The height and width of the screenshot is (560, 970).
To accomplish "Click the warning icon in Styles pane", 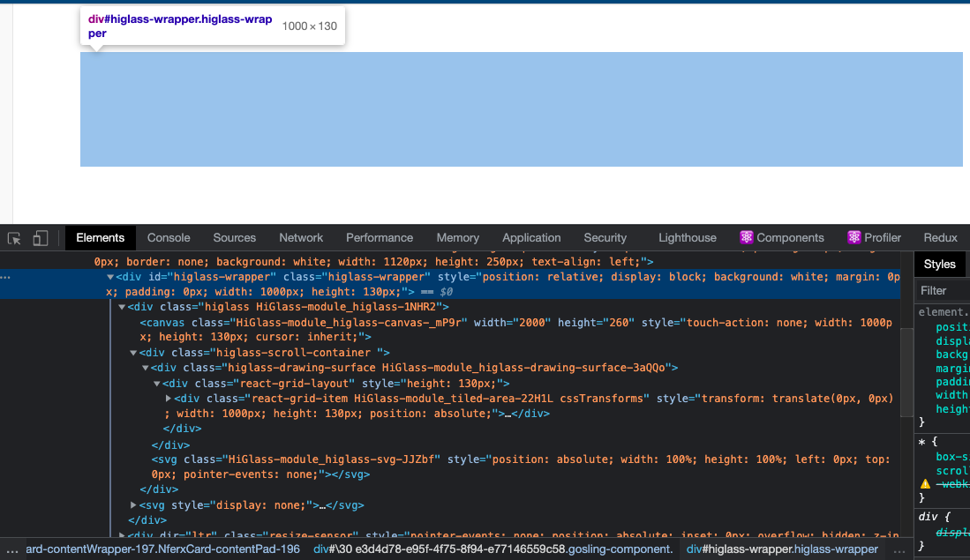I will (x=926, y=484).
